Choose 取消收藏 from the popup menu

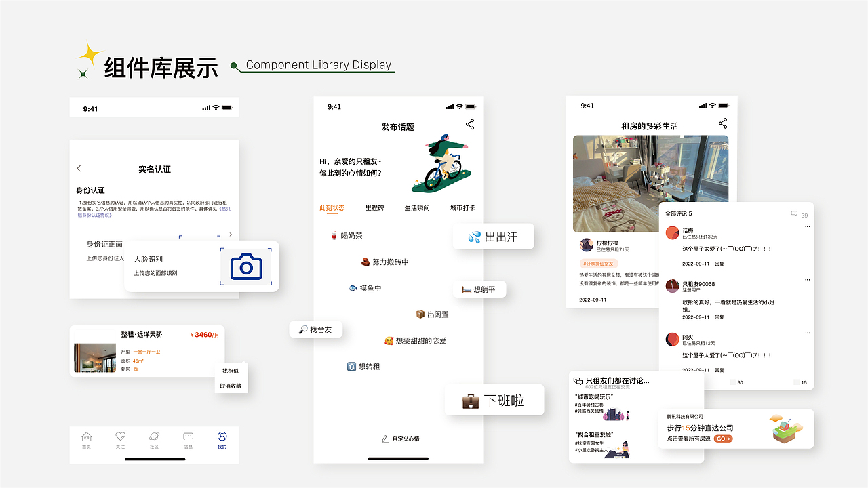tap(231, 386)
